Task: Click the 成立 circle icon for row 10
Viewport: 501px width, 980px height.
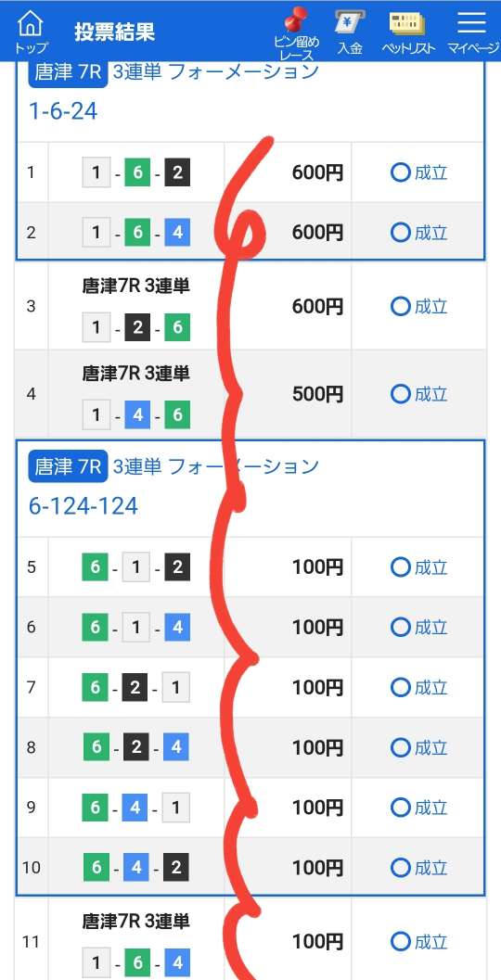Action: point(400,868)
